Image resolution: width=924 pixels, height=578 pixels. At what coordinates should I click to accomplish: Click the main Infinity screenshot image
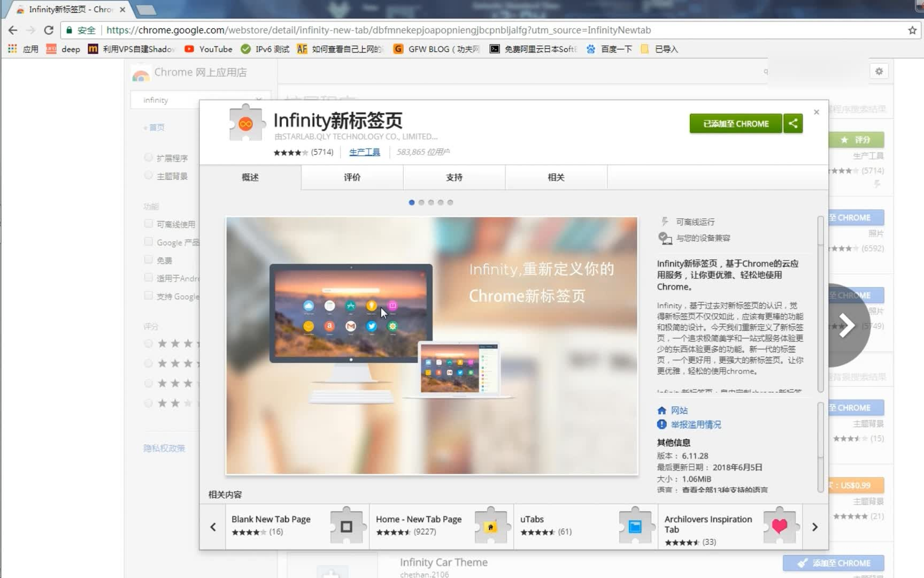click(x=432, y=346)
